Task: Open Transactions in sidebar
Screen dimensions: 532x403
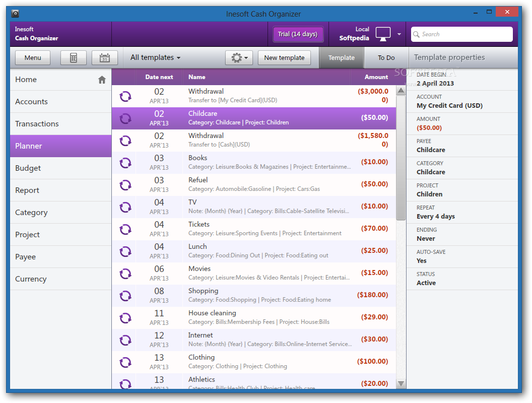Action: [x=61, y=124]
